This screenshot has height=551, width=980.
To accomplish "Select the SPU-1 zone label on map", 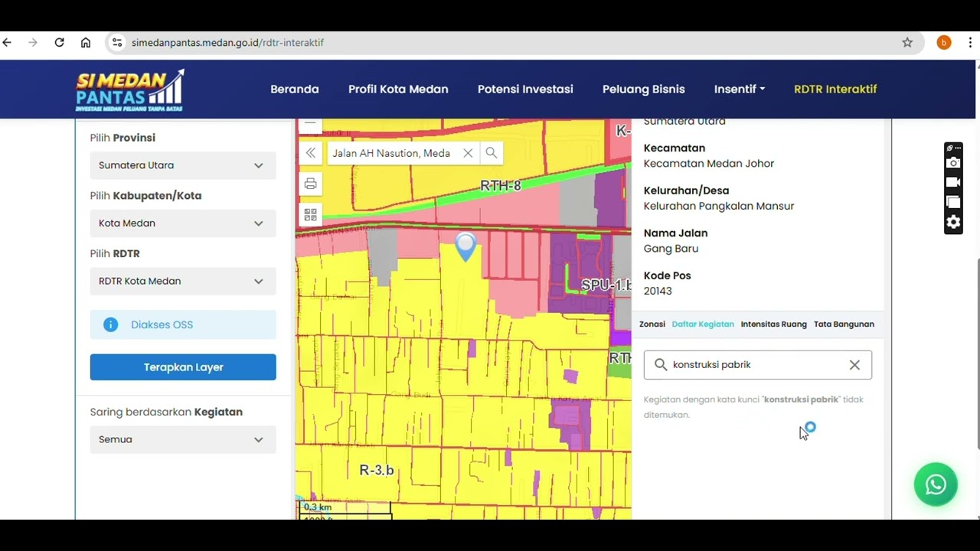I will (x=606, y=285).
